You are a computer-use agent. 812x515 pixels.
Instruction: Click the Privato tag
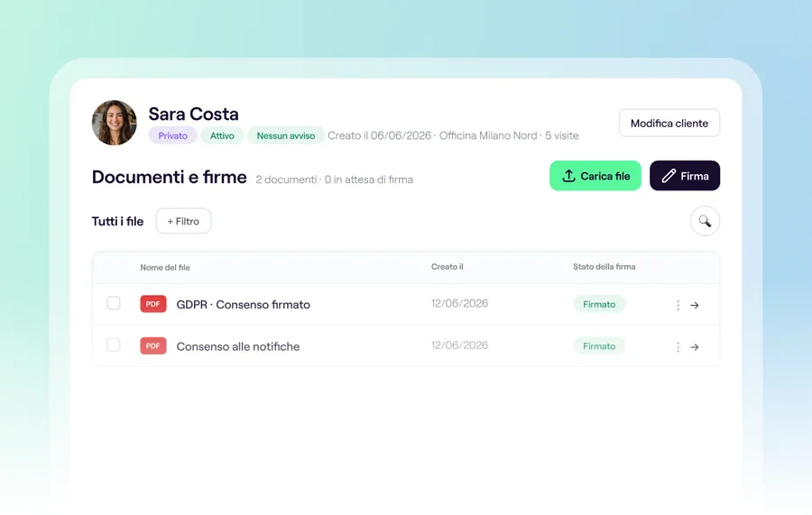tap(173, 135)
